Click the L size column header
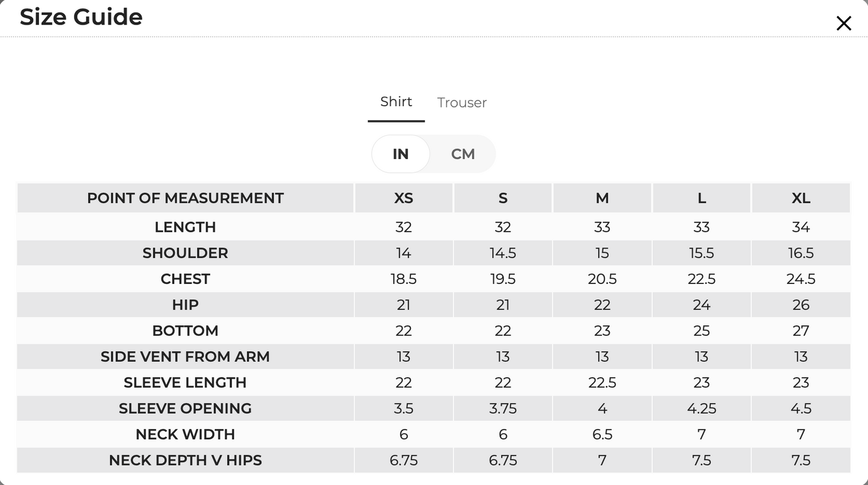The width and height of the screenshot is (868, 485). coord(702,198)
